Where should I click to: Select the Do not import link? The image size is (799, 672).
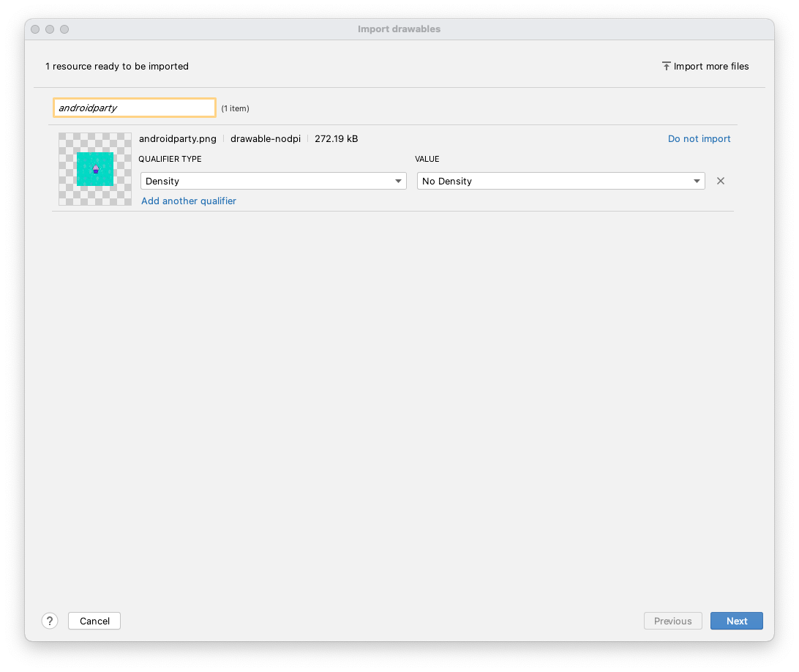699,138
